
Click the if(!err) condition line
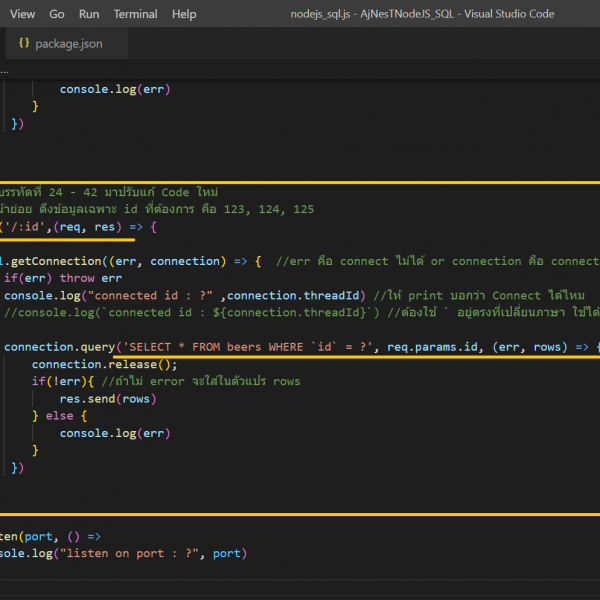tap(63, 381)
